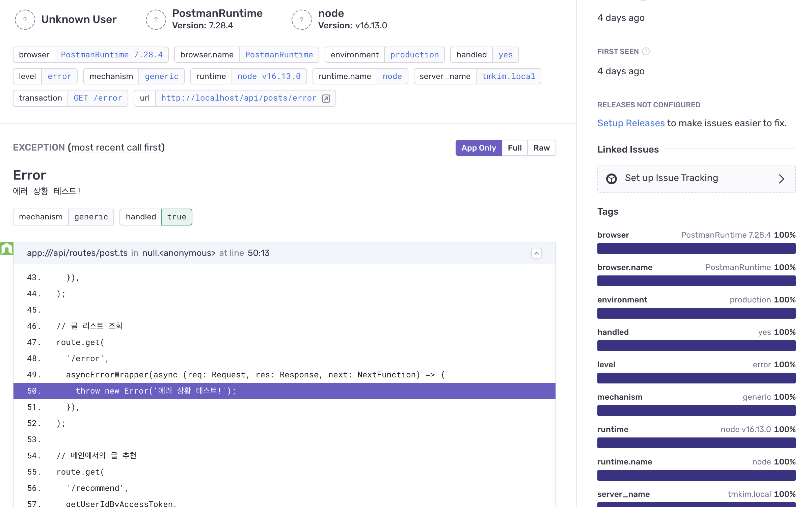Screen dimensions: 812x507
Task: Open the url tag external link icon
Action: (x=326, y=98)
